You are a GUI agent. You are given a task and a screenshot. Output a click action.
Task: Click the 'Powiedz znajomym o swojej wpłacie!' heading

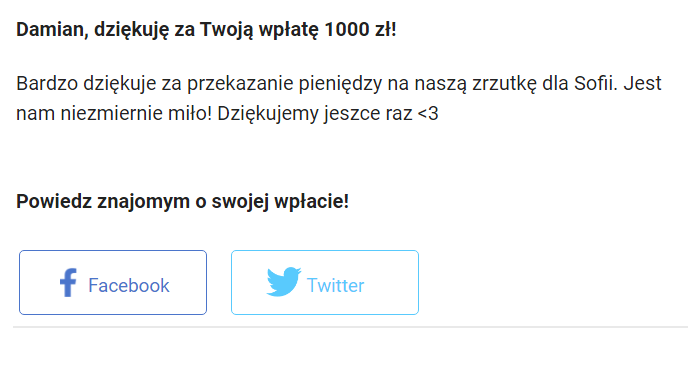[x=182, y=202]
